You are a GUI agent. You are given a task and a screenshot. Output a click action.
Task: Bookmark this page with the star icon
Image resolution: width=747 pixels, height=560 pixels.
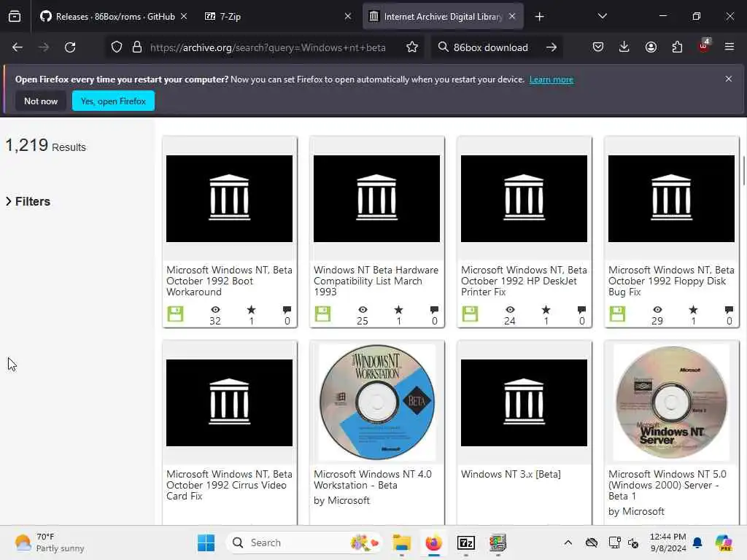tap(412, 47)
